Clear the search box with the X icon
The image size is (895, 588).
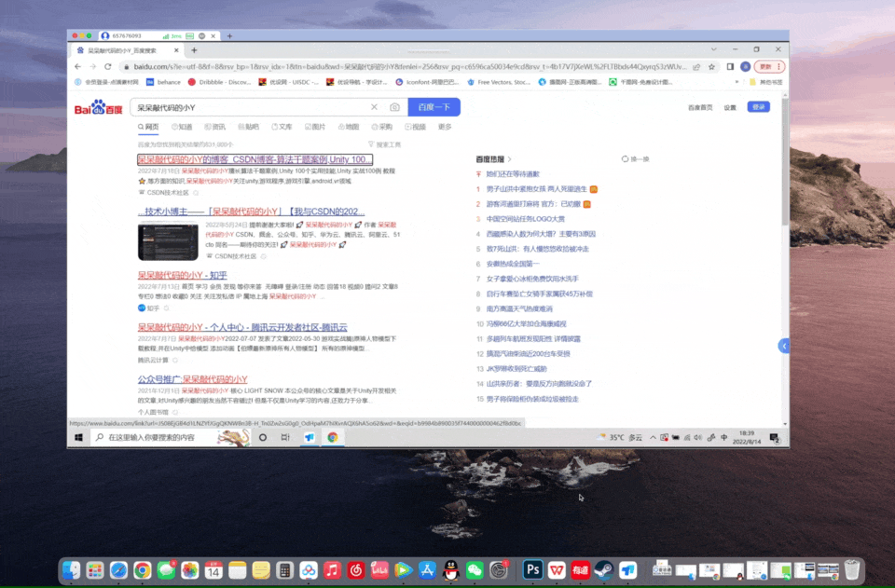(x=376, y=106)
